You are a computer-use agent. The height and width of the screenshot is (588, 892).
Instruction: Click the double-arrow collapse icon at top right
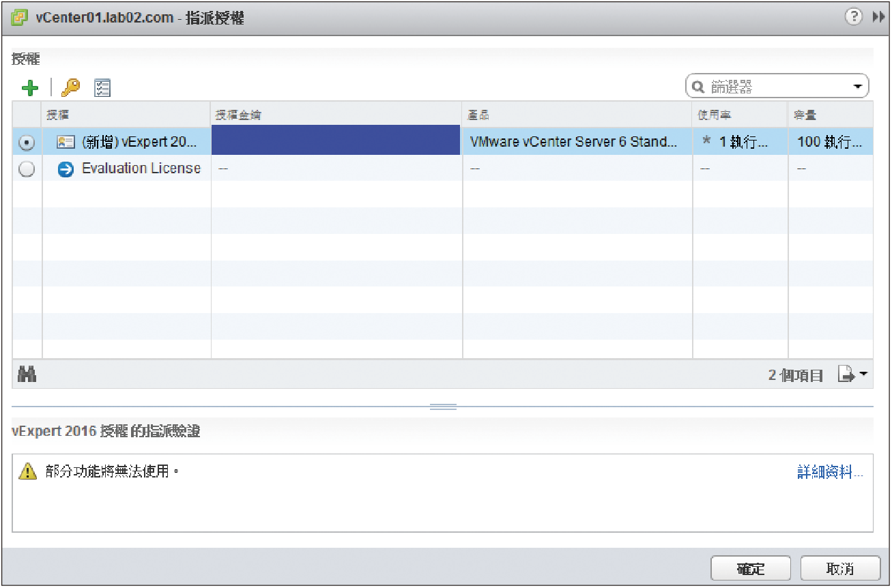878,17
